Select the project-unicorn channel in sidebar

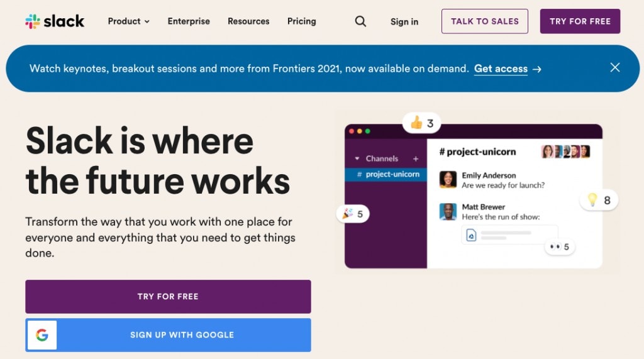pos(386,174)
